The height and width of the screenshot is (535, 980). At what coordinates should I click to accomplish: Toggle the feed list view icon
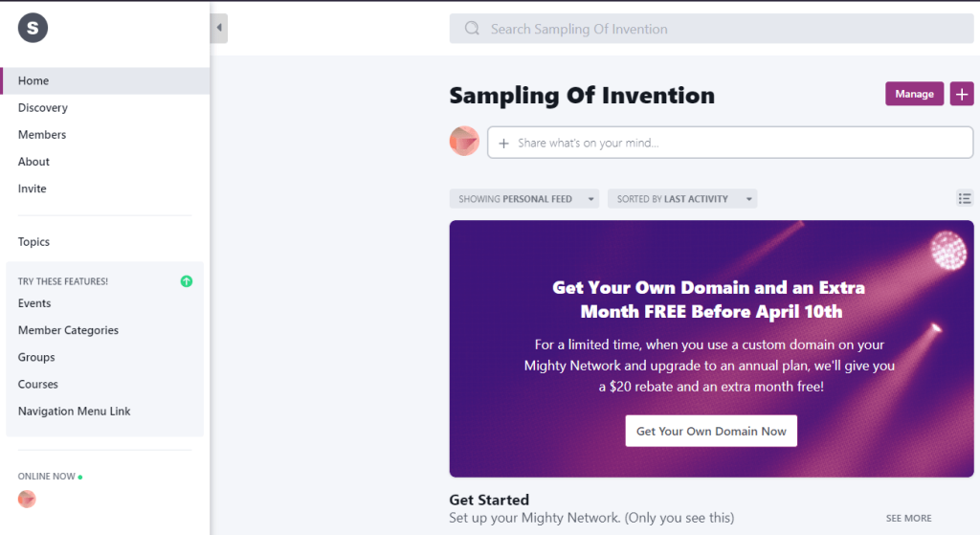click(x=965, y=199)
